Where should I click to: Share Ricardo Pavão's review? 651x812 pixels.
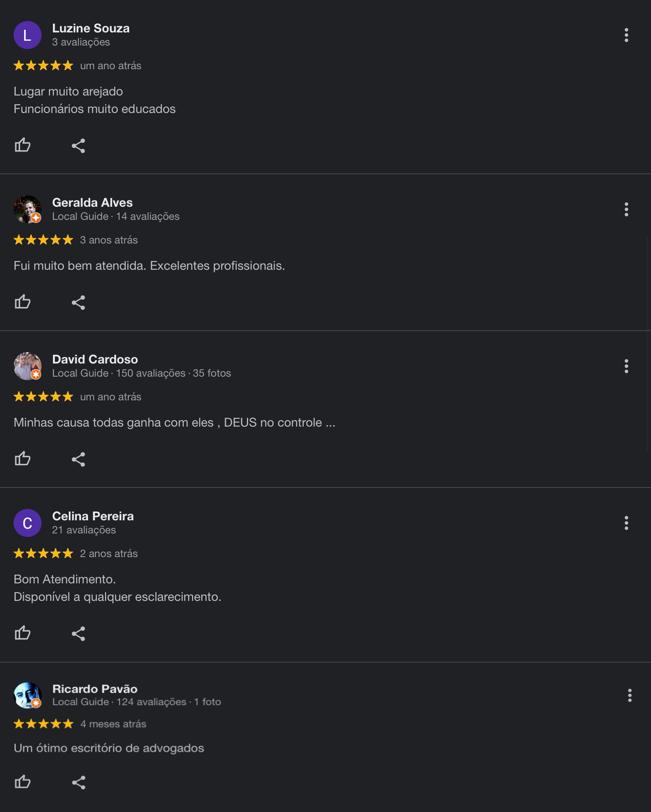[x=78, y=783]
